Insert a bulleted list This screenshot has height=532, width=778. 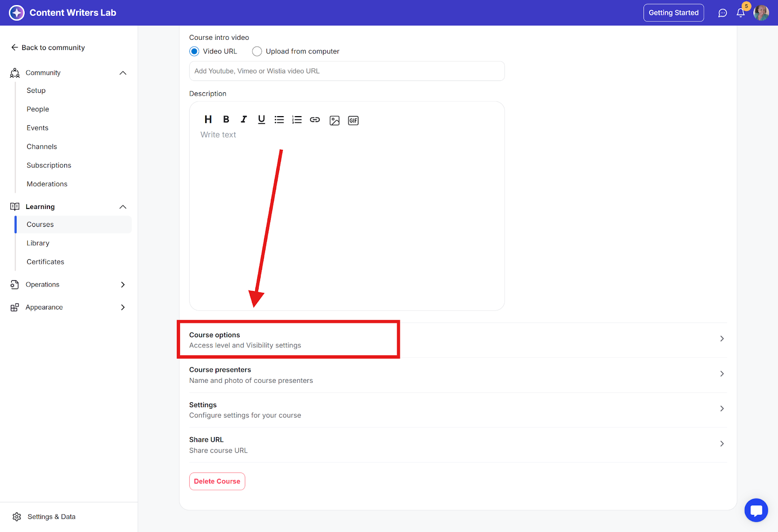[279, 120]
